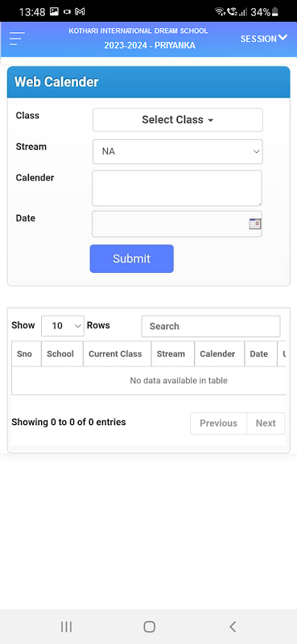Focus the Calender text area
Viewport: 297px width, 644px height.
[176, 188]
